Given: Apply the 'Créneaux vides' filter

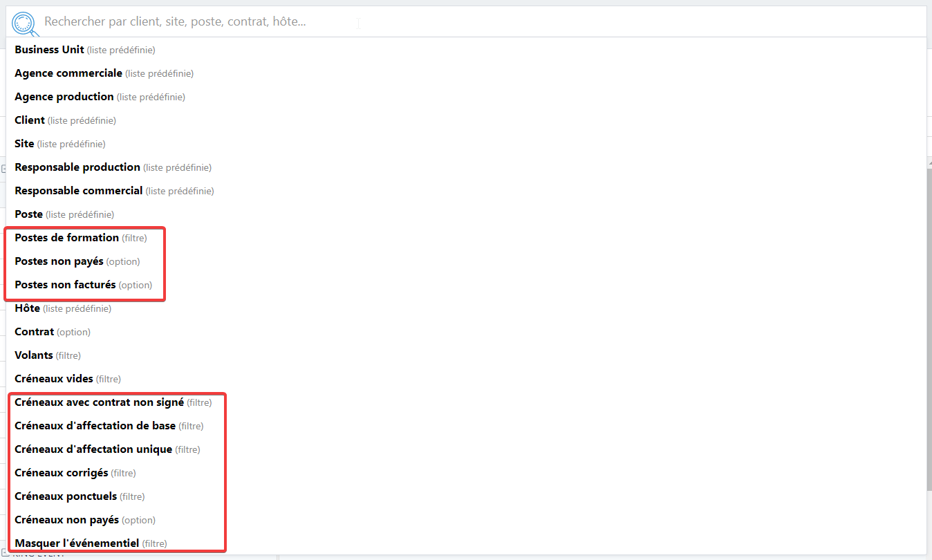Looking at the screenshot, I should [x=54, y=379].
